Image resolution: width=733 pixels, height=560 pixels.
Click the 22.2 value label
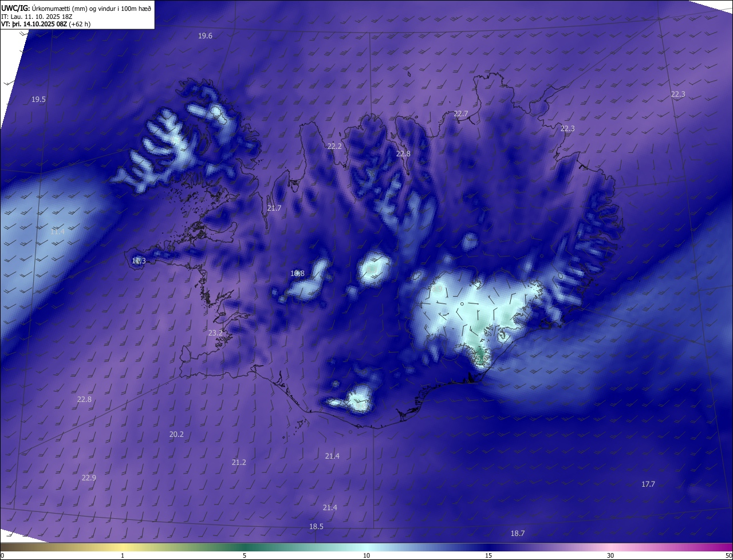[x=334, y=146]
